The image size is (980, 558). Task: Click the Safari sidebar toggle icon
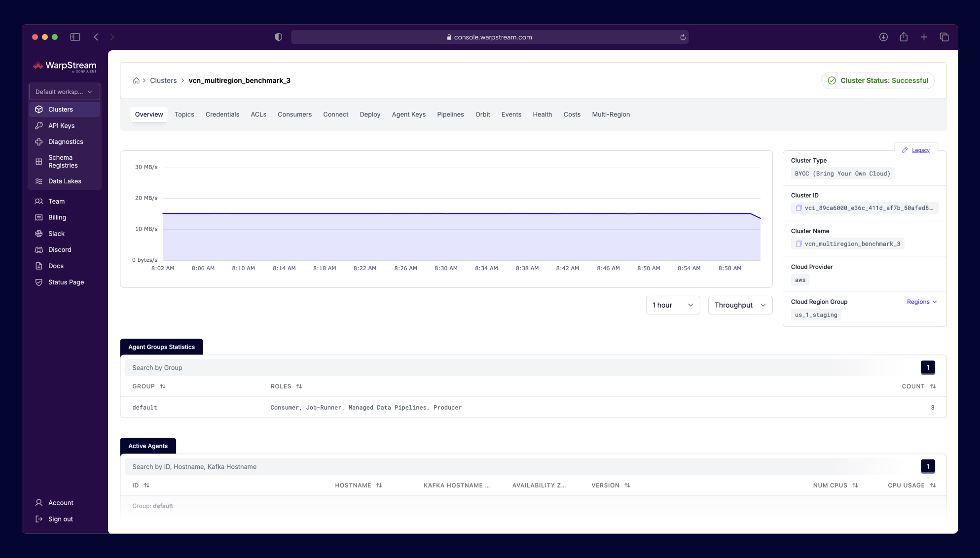pos(75,37)
